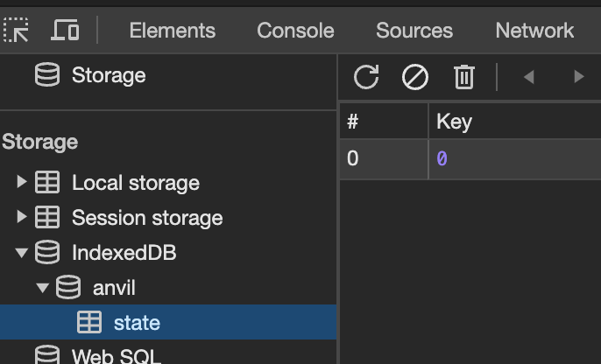Image resolution: width=601 pixels, height=364 pixels.
Task: Go to next page arrow
Action: click(x=578, y=77)
